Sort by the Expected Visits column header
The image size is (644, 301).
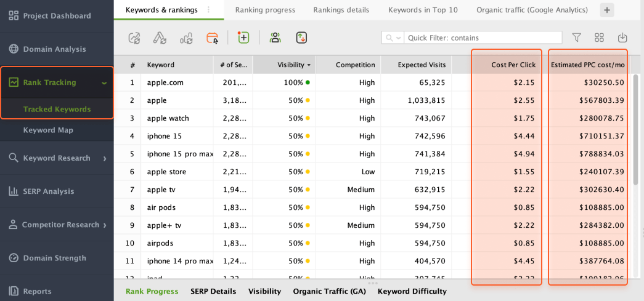point(416,65)
